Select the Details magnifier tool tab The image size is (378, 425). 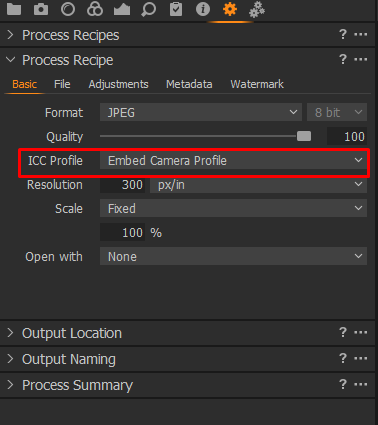148,9
